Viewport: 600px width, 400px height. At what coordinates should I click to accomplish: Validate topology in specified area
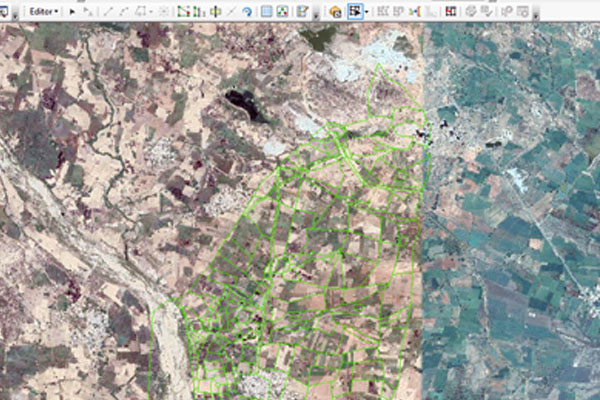click(x=471, y=11)
